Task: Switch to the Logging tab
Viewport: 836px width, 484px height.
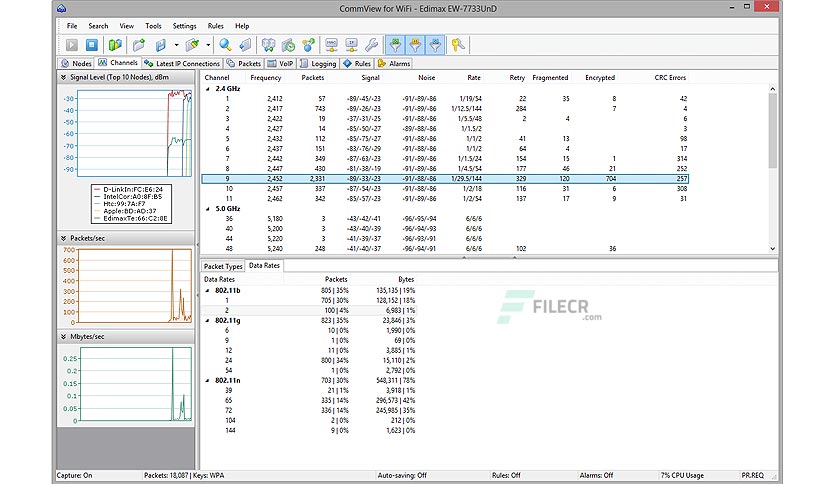Action: tap(318, 63)
